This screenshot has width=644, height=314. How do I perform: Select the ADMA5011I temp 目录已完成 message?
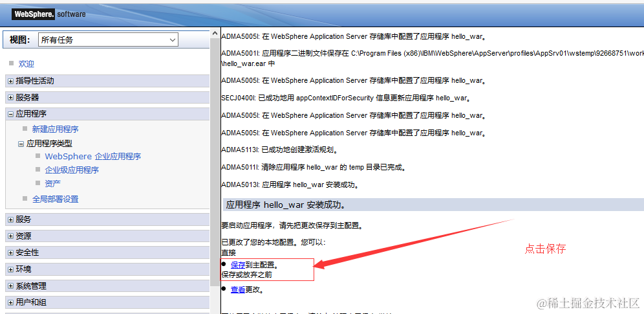(x=315, y=168)
